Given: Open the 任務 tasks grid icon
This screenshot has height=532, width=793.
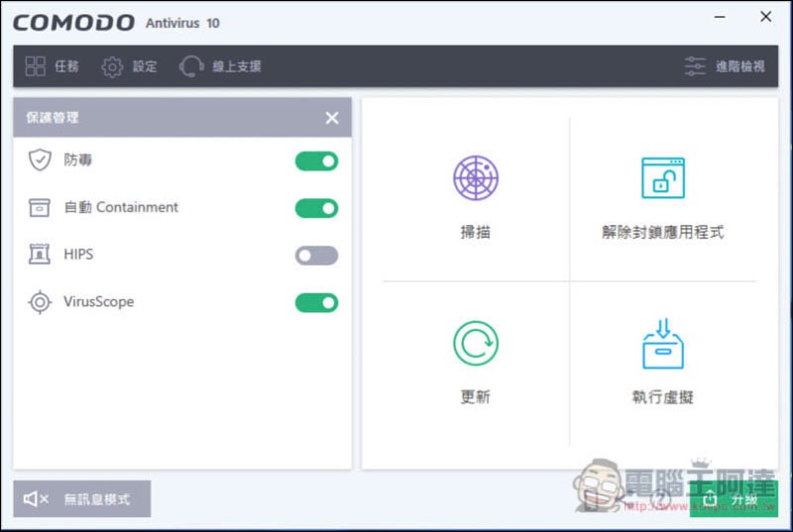Looking at the screenshot, I should pyautogui.click(x=36, y=66).
